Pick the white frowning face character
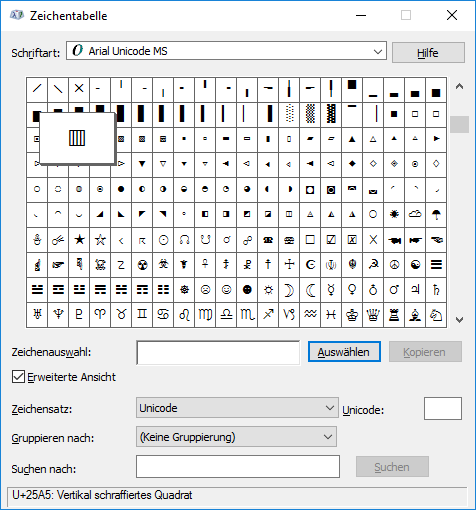 click(x=205, y=290)
